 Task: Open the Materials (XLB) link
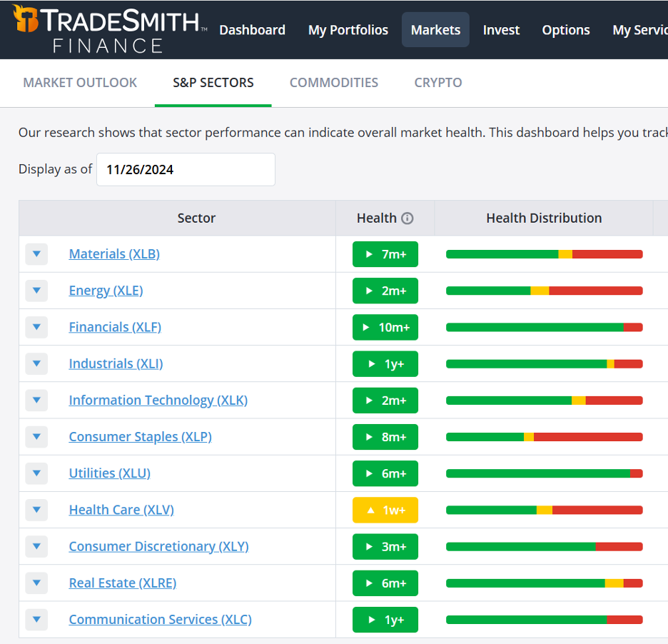[114, 254]
